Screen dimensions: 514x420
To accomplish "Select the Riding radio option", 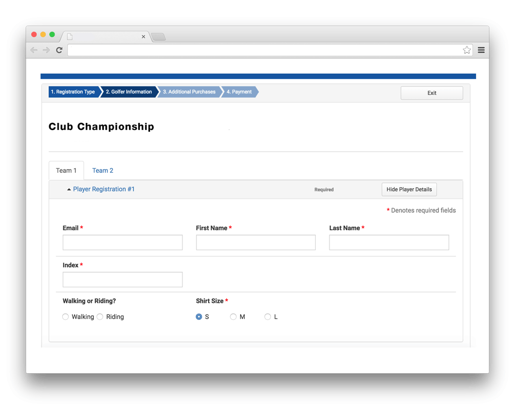I will tap(100, 317).
